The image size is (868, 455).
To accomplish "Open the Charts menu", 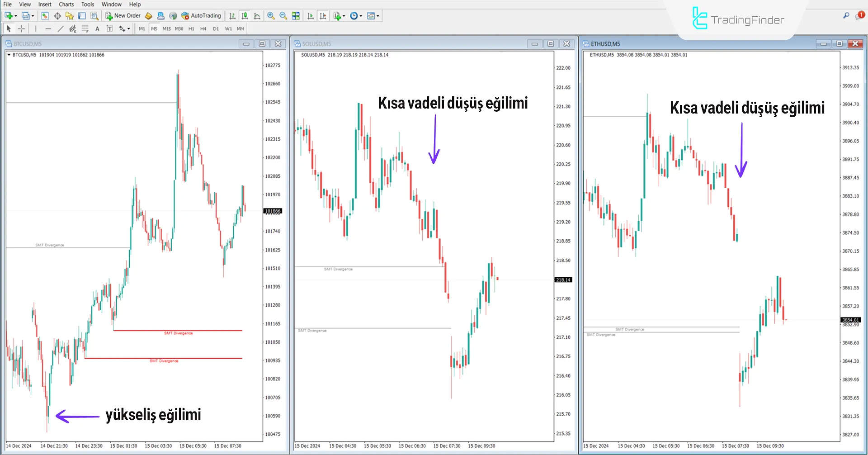I will 66,4.
